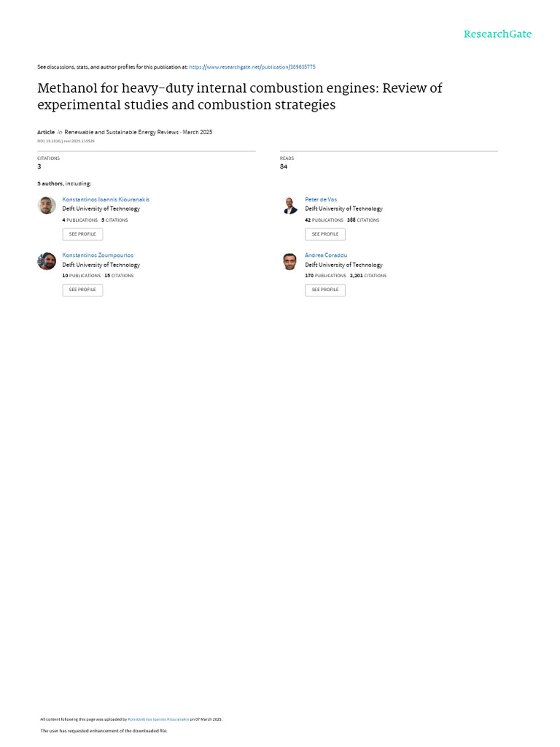Screen dimensions: 560x747
Task: Open Peter de Vos author name link
Action: (x=321, y=199)
